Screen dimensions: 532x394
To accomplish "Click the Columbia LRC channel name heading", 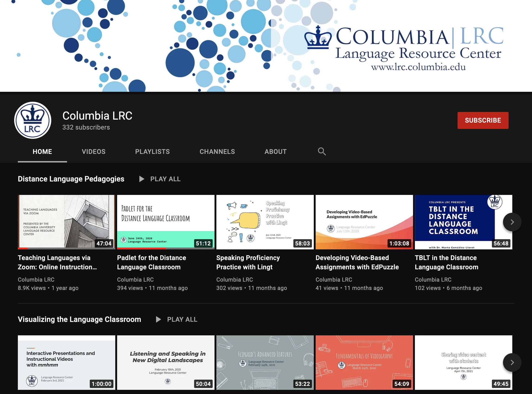I will pyautogui.click(x=97, y=116).
